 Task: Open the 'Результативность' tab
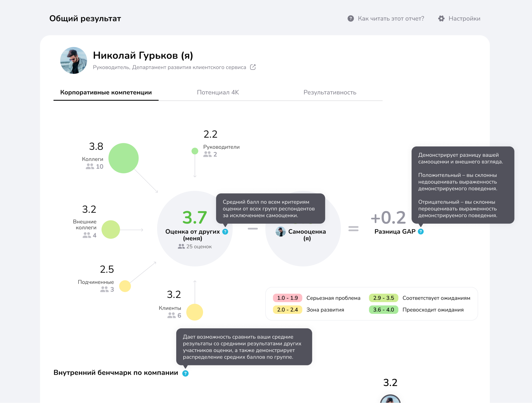[x=330, y=92]
